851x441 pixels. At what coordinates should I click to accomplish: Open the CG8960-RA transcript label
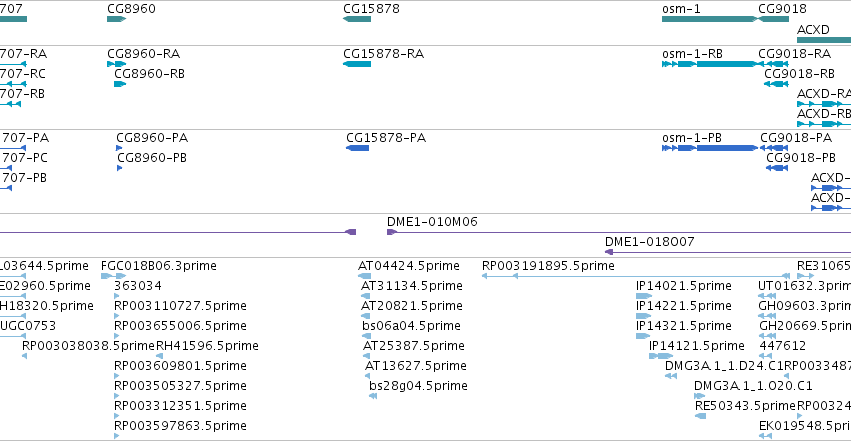(143, 54)
